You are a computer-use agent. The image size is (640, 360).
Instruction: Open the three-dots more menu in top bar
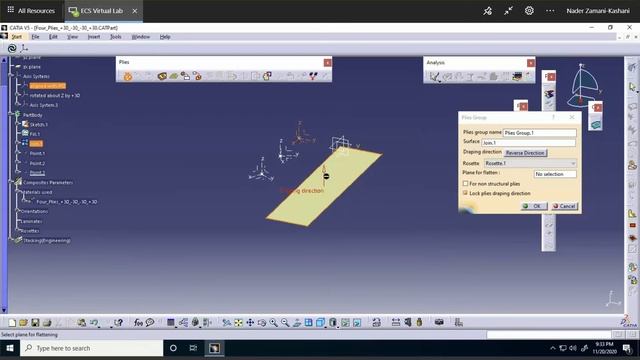550,11
